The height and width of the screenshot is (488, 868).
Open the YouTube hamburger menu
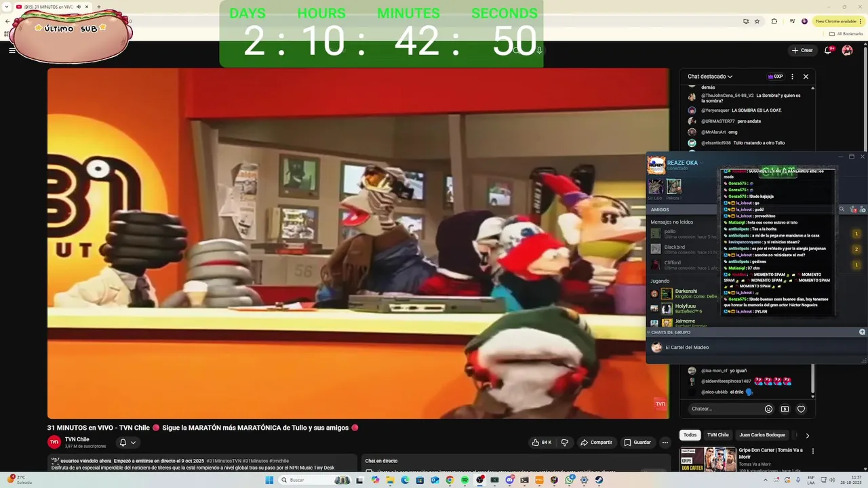12,50
